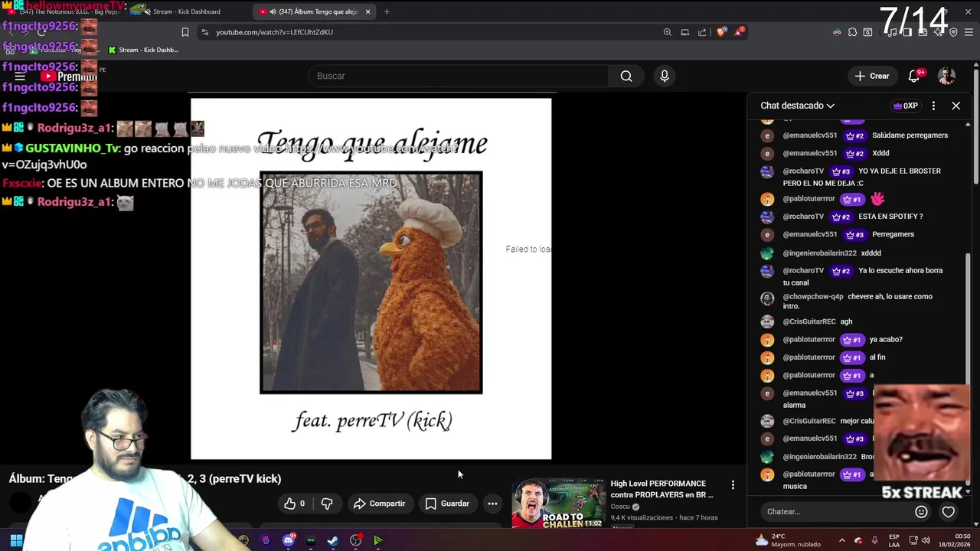Click username @chowpchow-q4p in chat
This screenshot has height=551, width=980.
[x=812, y=297]
